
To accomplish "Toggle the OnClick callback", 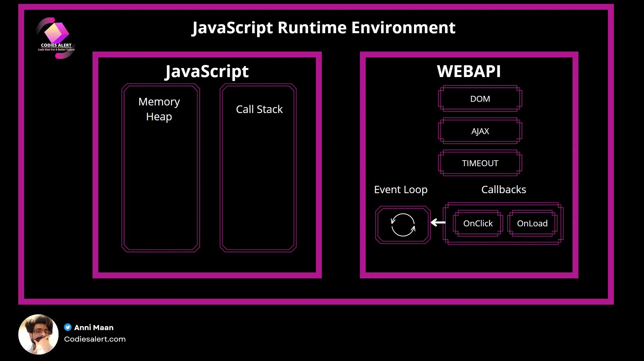I will pos(478,223).
